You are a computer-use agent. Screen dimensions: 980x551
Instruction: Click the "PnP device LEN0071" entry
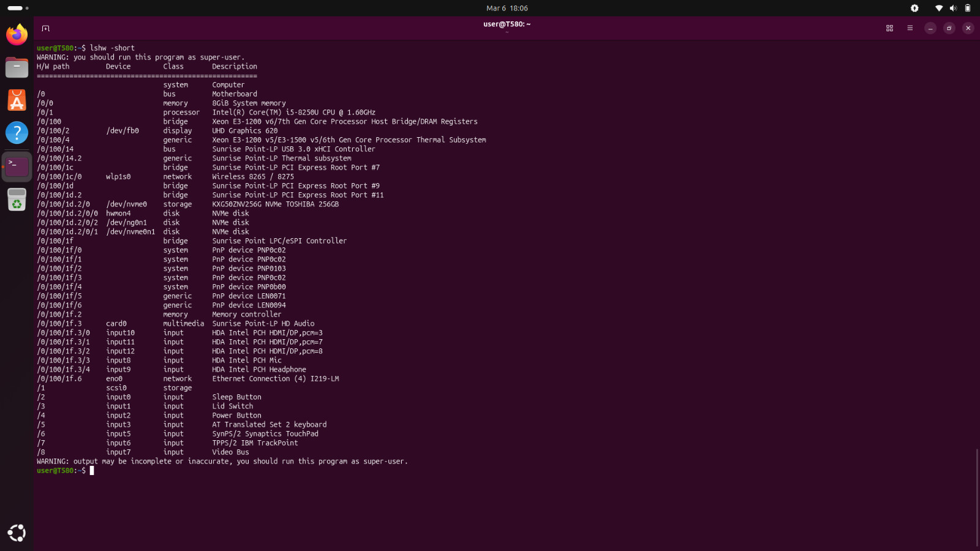click(x=249, y=296)
